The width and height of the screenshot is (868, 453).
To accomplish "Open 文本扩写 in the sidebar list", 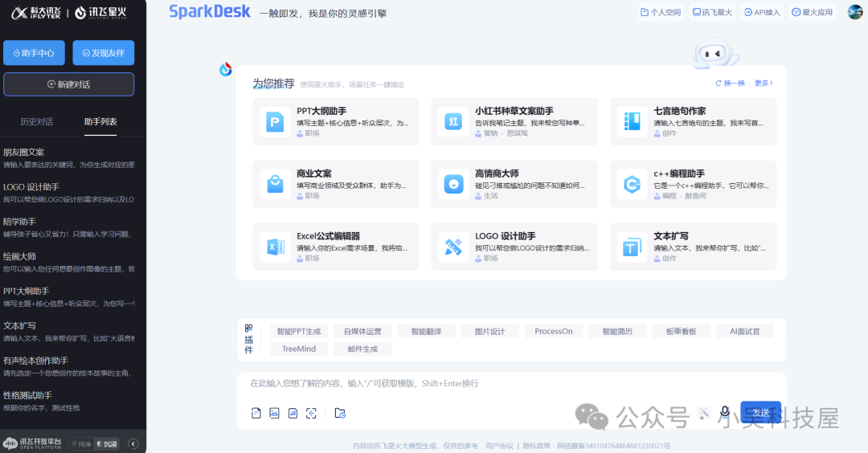I will (69, 332).
